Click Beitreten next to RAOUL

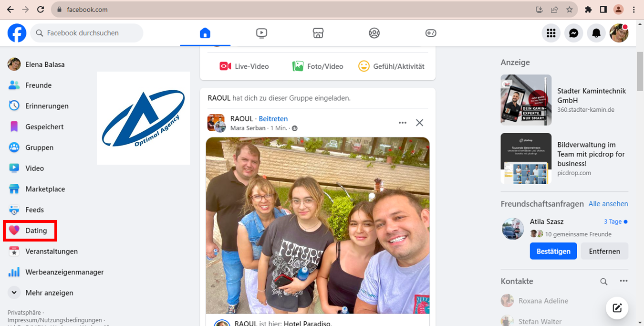click(x=273, y=119)
